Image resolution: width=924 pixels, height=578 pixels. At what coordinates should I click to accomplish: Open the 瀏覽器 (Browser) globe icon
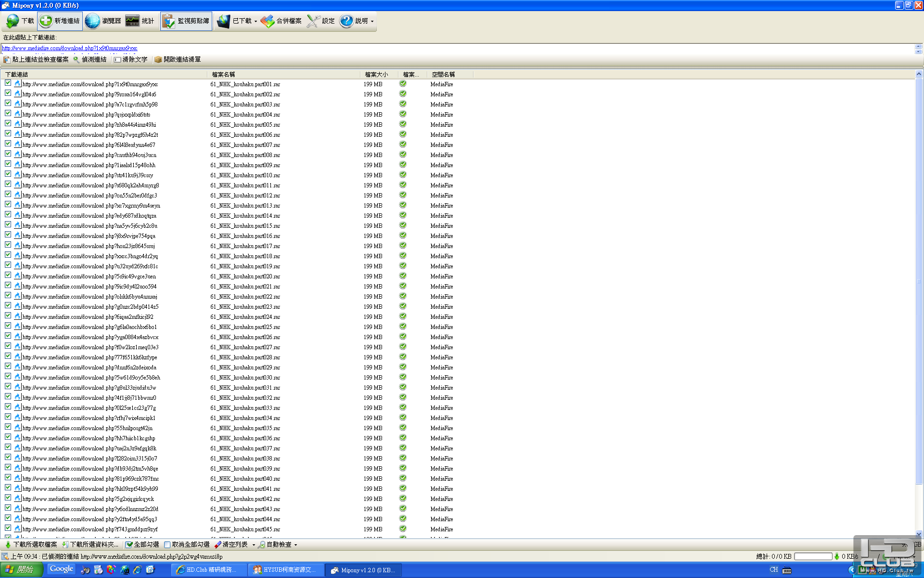[92, 21]
